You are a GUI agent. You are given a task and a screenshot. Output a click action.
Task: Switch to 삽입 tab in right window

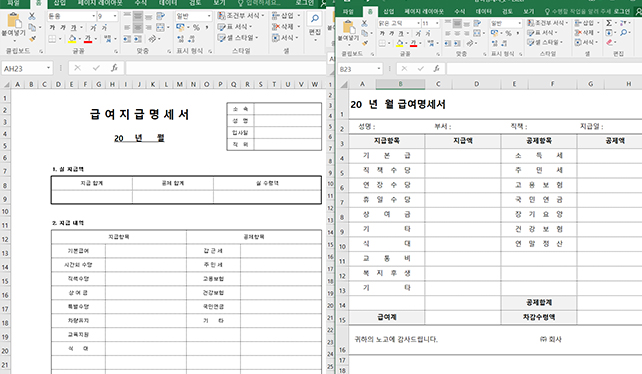[389, 11]
